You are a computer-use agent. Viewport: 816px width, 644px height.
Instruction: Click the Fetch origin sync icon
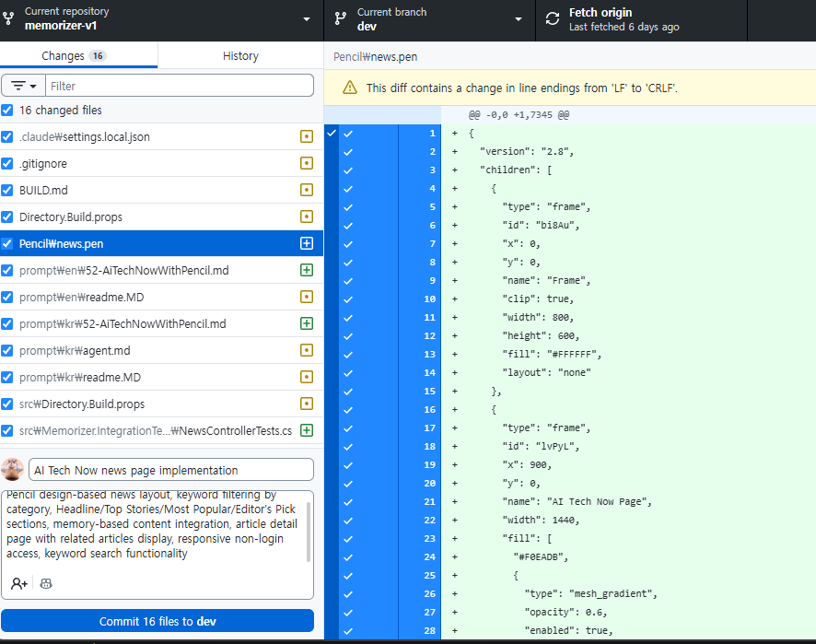(553, 19)
